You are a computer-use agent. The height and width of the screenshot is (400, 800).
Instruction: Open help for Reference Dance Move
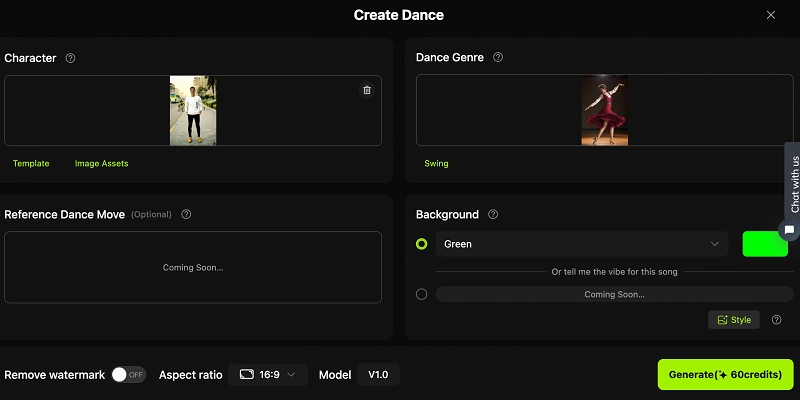coord(186,214)
